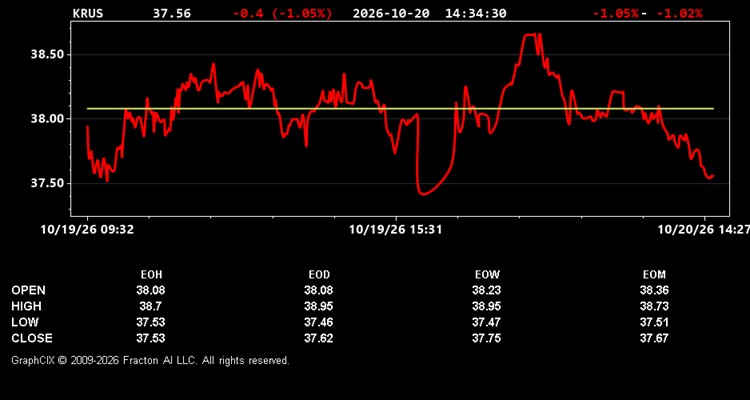Click the time 14:34:30 in header
The width and height of the screenshot is (750, 400).
(x=475, y=13)
